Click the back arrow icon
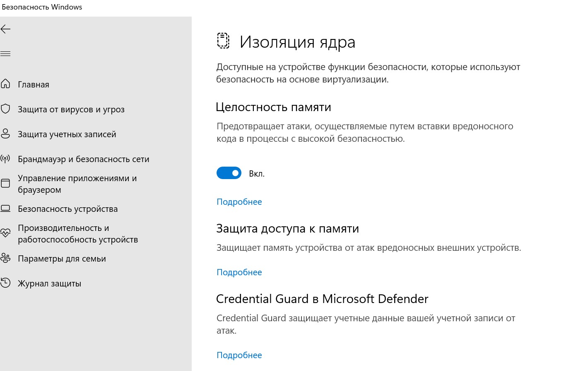Viewport: 588px width, 371px height. point(5,29)
